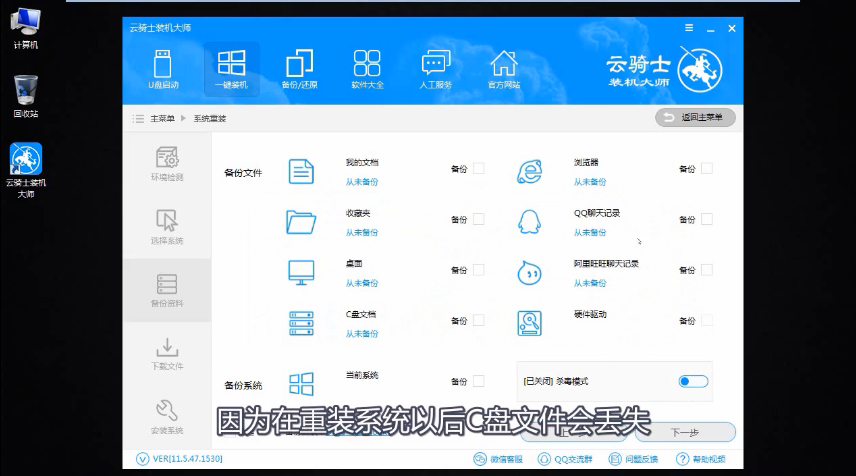The image size is (856, 476).
Task: Click the 收藏夹 folder icon
Action: click(x=301, y=222)
